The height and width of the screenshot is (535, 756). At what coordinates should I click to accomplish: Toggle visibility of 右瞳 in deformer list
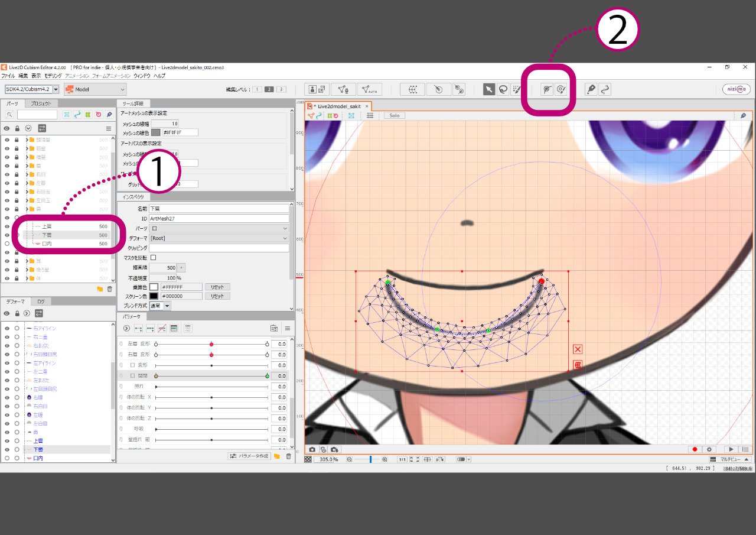point(7,397)
